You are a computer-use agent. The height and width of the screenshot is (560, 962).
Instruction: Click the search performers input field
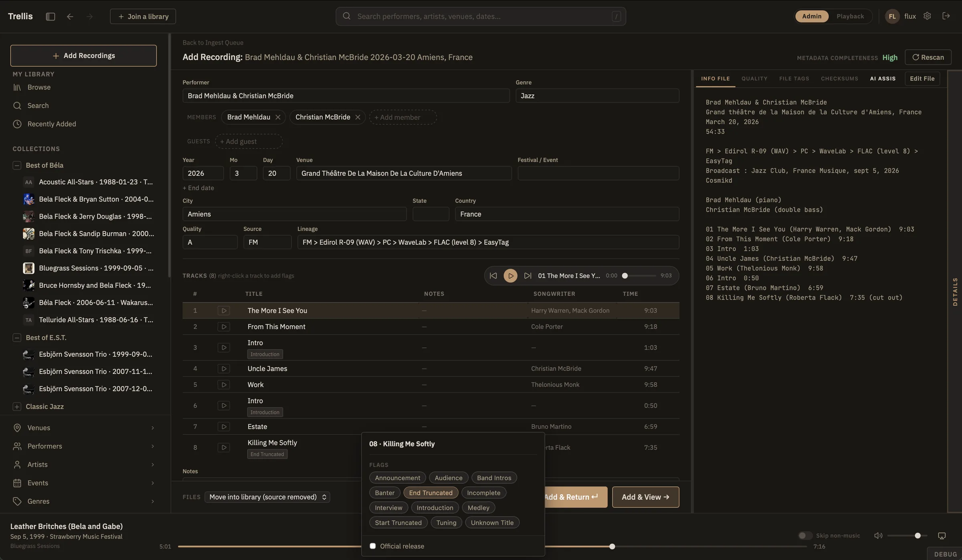coord(481,16)
